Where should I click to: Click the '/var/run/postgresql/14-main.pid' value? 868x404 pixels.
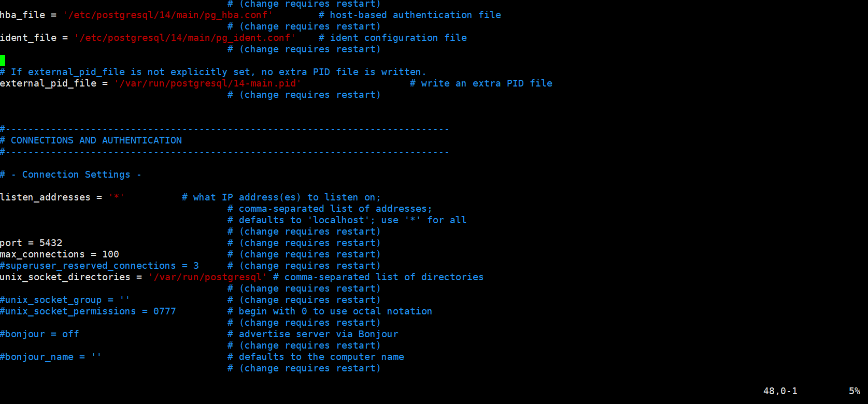[x=208, y=83]
